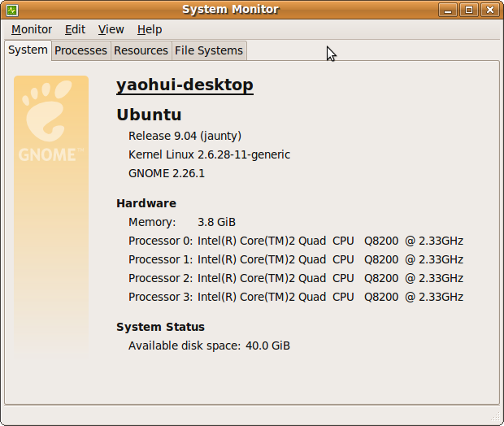This screenshot has height=426, width=504.
Task: Open the Monitor menu
Action: tap(32, 29)
